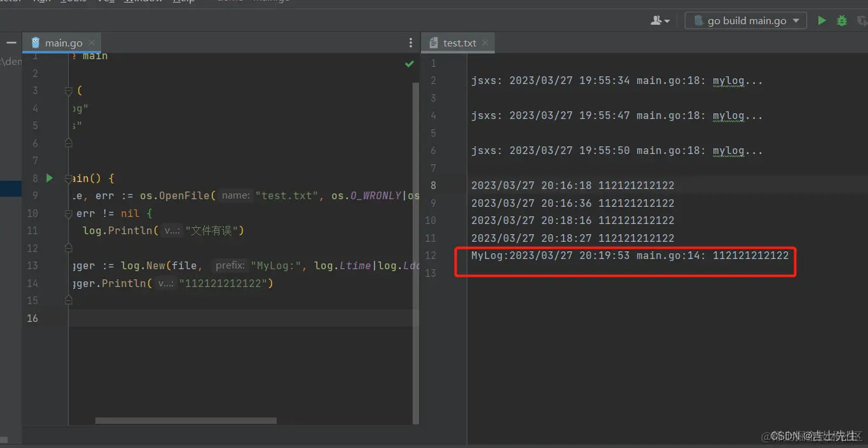Click the log line timestamped 19:55:47 in test.txt
The width and height of the screenshot is (868, 448).
tap(617, 116)
